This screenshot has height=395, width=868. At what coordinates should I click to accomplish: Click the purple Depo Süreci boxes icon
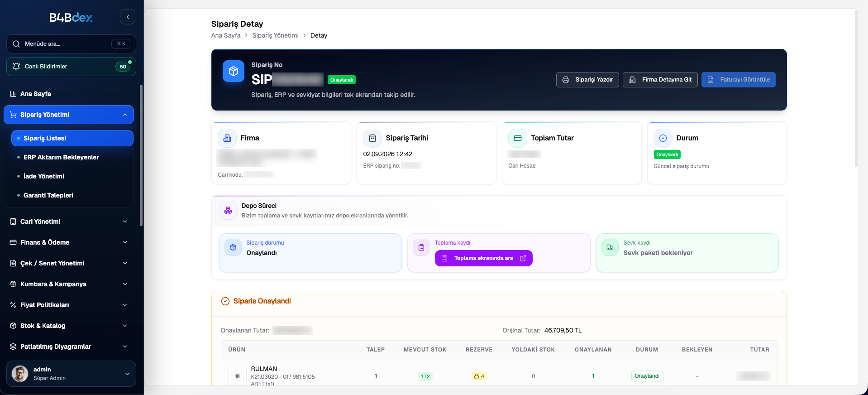tap(228, 210)
